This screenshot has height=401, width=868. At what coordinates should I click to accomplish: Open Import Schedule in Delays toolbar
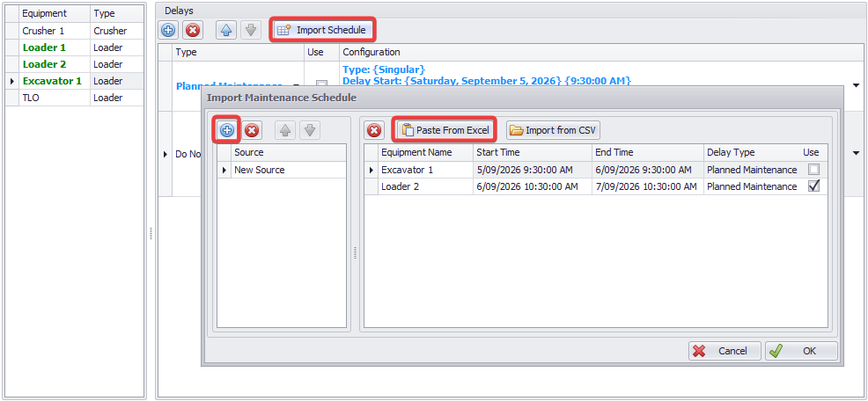(323, 31)
